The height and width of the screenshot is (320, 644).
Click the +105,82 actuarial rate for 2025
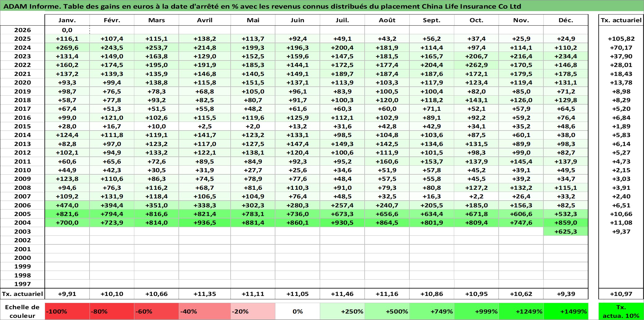[621, 39]
